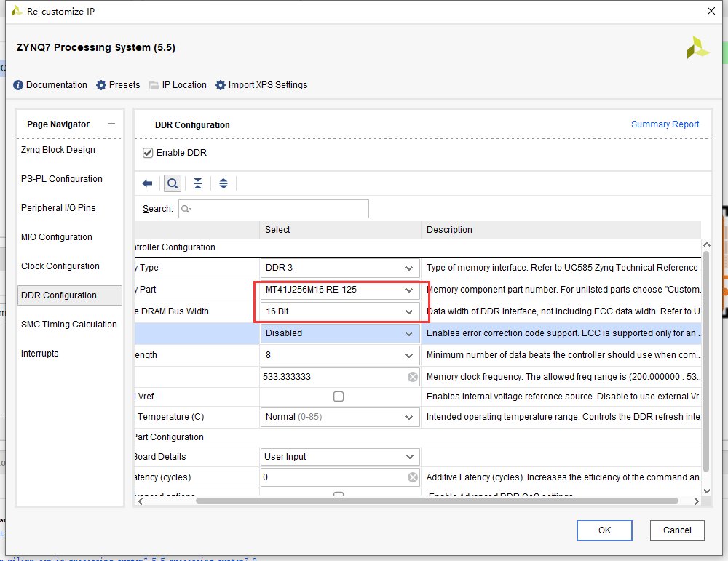Viewport: 728px width, 561px height.
Task: Go to SMC Timing Calculation page
Action: pyautogui.click(x=69, y=325)
